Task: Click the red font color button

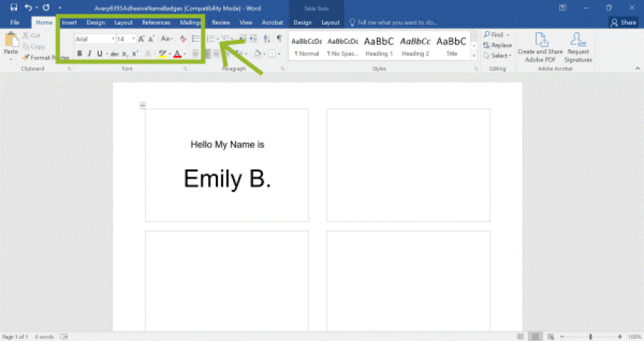Action: (177, 54)
